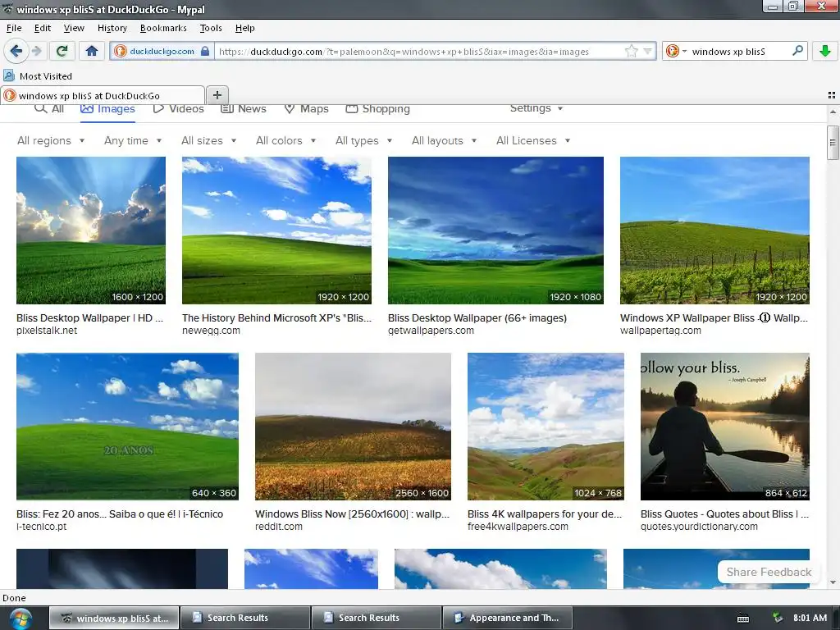Click the green system tray network icon
The width and height of the screenshot is (840, 630).
coord(777,618)
